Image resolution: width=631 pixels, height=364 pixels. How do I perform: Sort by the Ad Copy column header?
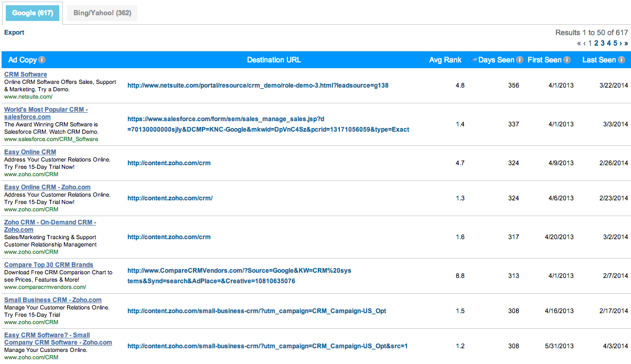tap(23, 60)
